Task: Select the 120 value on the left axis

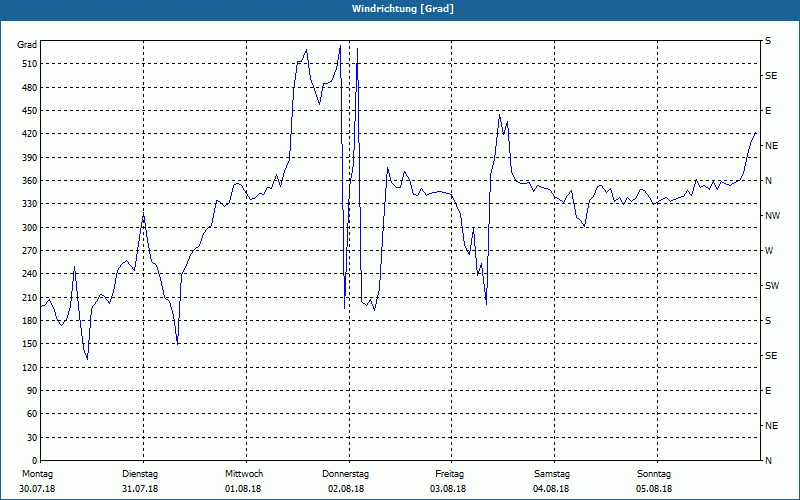Action: [x=29, y=367]
